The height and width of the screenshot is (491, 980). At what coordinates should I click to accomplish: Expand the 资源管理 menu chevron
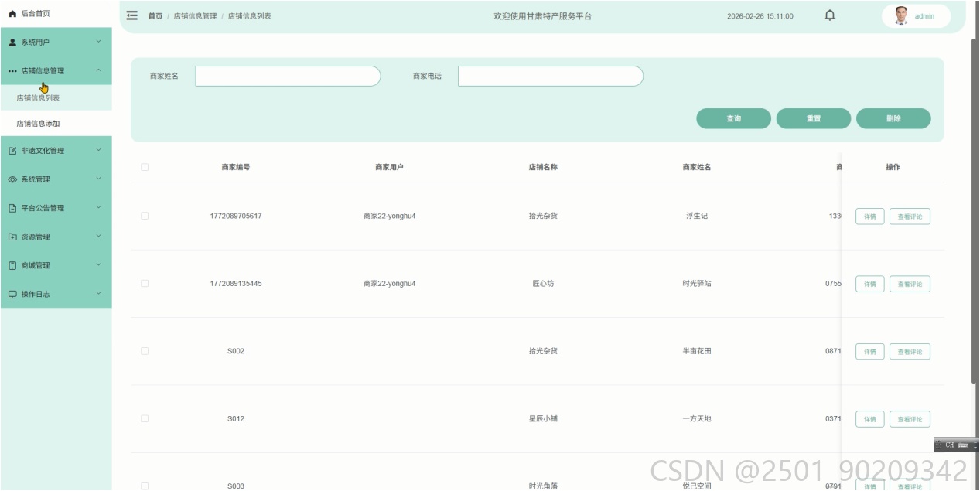click(98, 236)
